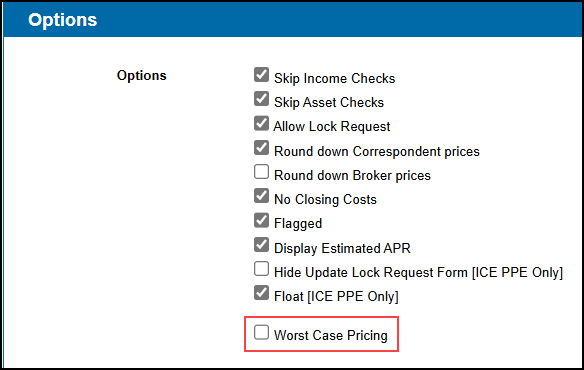Toggle the Flagged checkbox off
The image size is (584, 370).
pyautogui.click(x=261, y=220)
